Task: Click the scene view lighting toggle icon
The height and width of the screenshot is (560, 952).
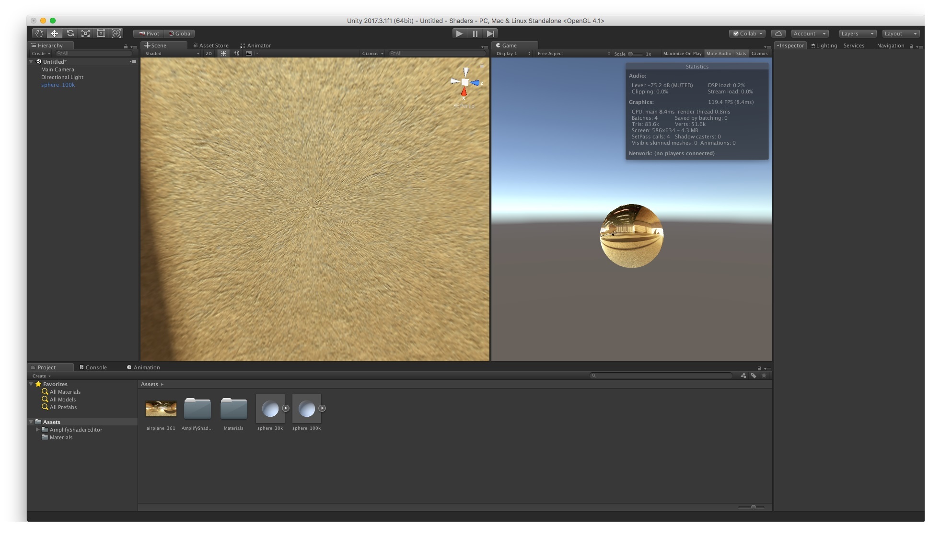Action: (223, 53)
